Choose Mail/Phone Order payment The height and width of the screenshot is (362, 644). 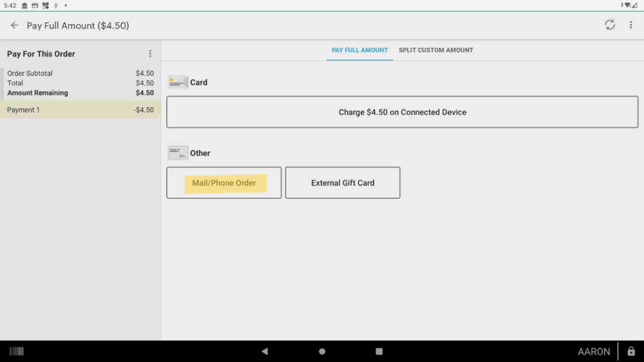click(223, 183)
